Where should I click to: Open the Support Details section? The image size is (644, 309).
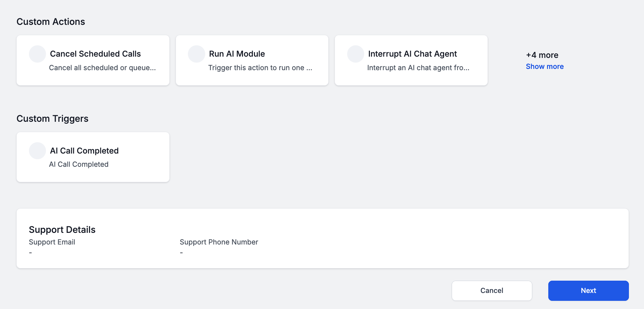(62, 230)
